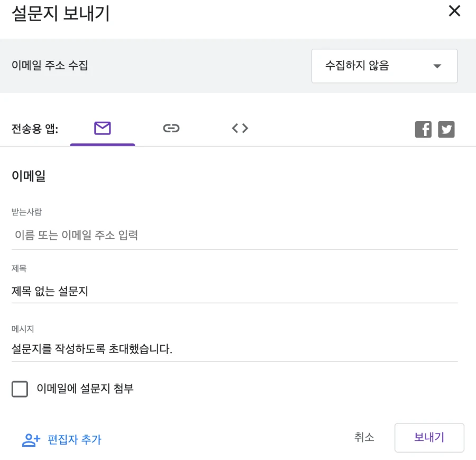This screenshot has height=460, width=476.
Task: Close the 설문지 보내기 dialog
Action: [x=454, y=11]
